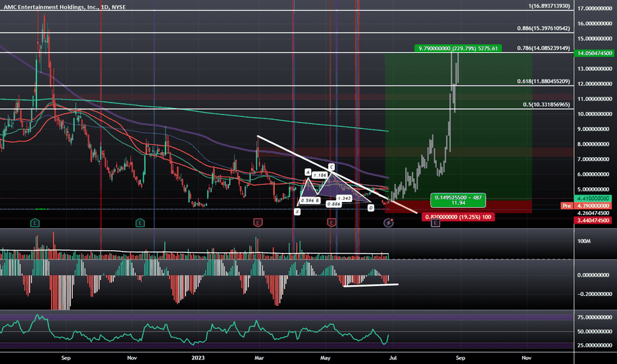This screenshot has width=617, height=364.
Task: Click the lightning bolt event icon near Jul
Action: (x=389, y=223)
